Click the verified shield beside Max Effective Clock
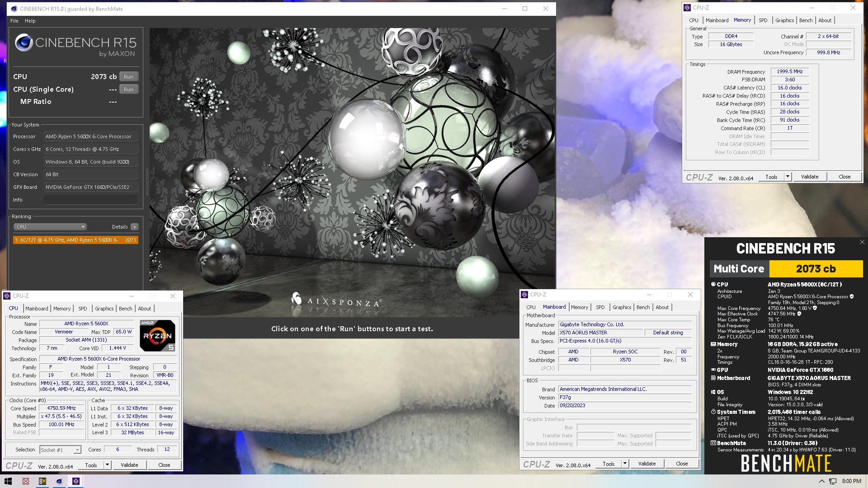The image size is (868, 488). [x=799, y=314]
